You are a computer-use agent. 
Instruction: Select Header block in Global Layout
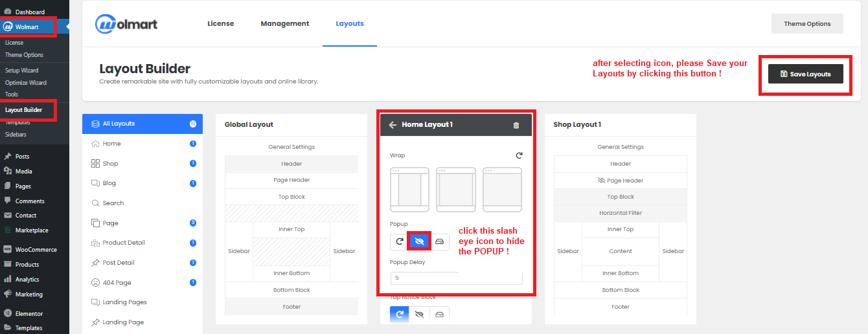coord(291,164)
